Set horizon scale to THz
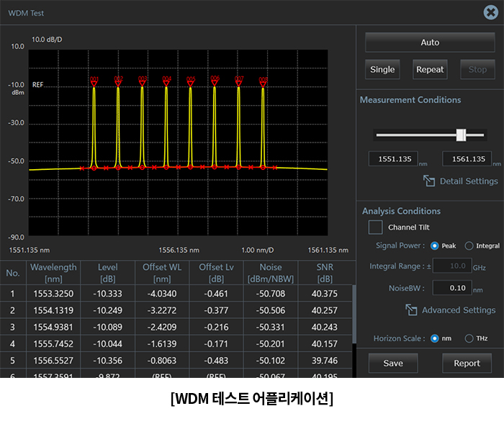 [x=469, y=338]
